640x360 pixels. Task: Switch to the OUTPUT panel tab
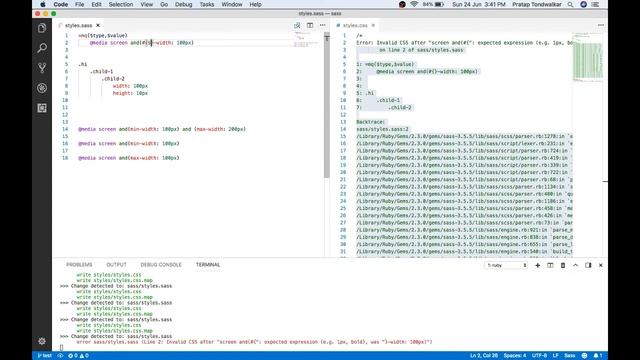[x=116, y=265]
